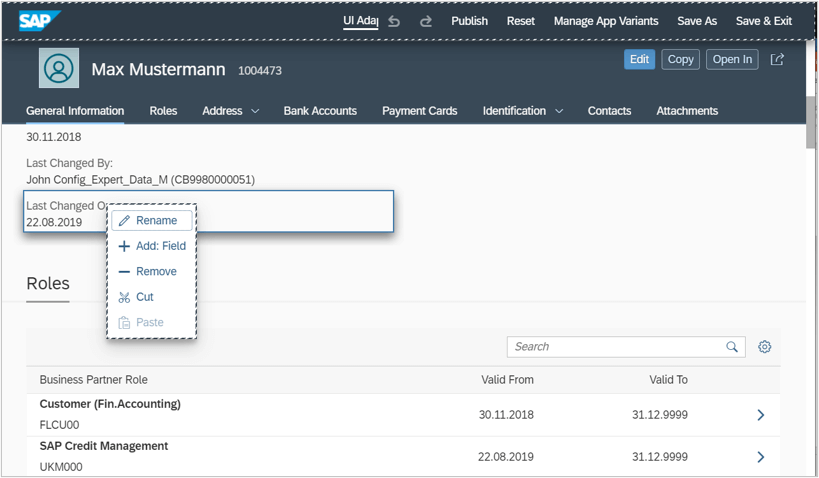Image resolution: width=819 pixels, height=478 pixels.
Task: Click the Valid To column header
Action: click(x=668, y=380)
